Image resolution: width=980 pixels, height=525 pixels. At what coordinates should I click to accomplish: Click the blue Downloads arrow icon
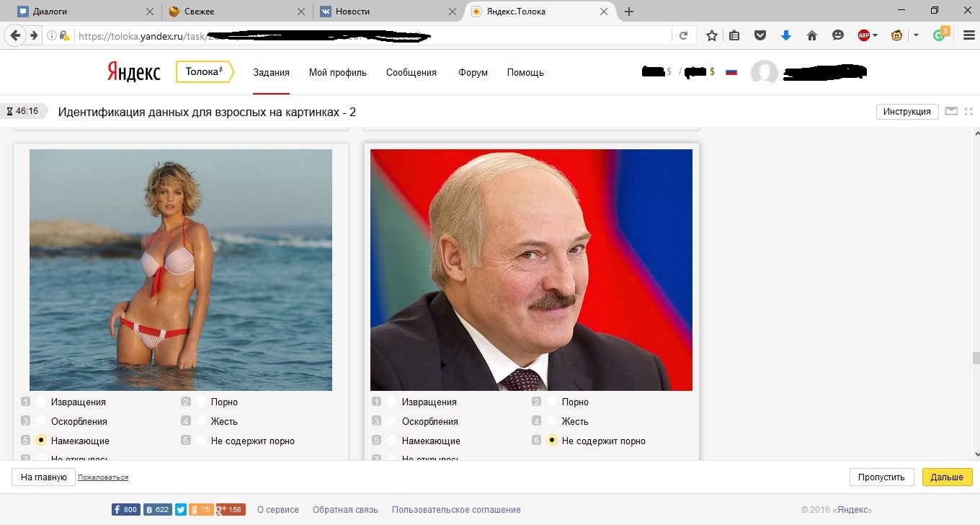coord(786,35)
